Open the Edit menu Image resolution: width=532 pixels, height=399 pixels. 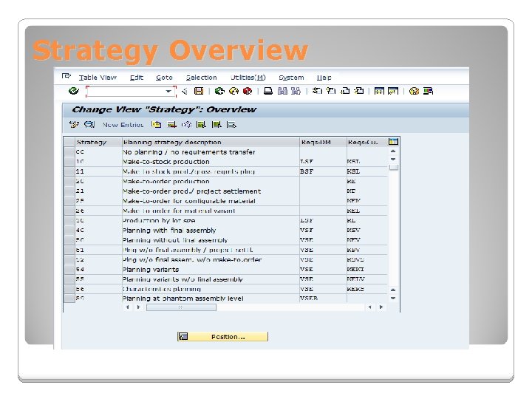(x=137, y=78)
